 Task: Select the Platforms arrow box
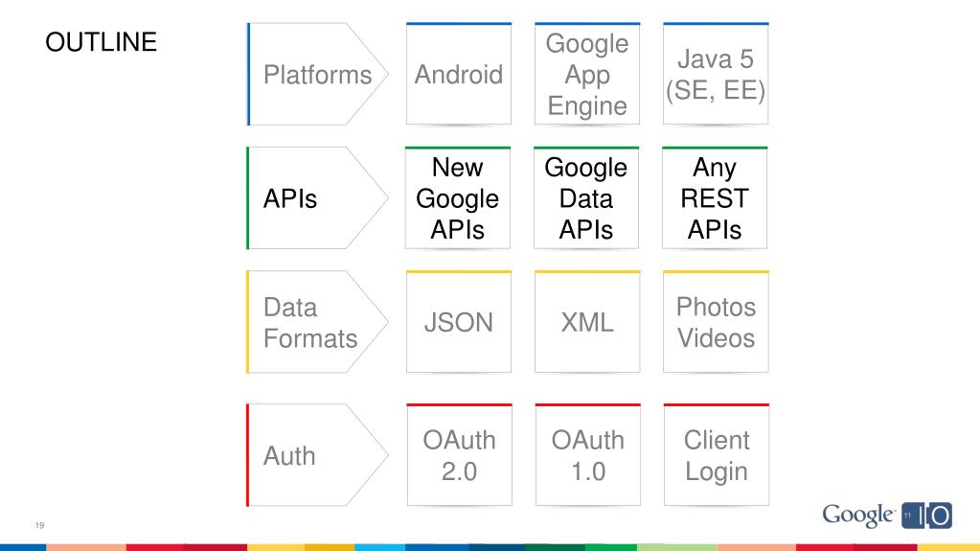click(317, 74)
